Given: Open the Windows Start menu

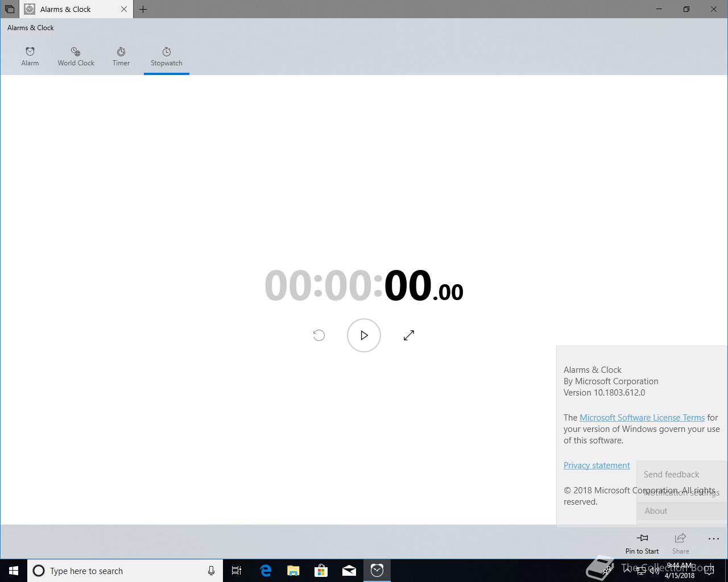Looking at the screenshot, I should pyautogui.click(x=14, y=571).
